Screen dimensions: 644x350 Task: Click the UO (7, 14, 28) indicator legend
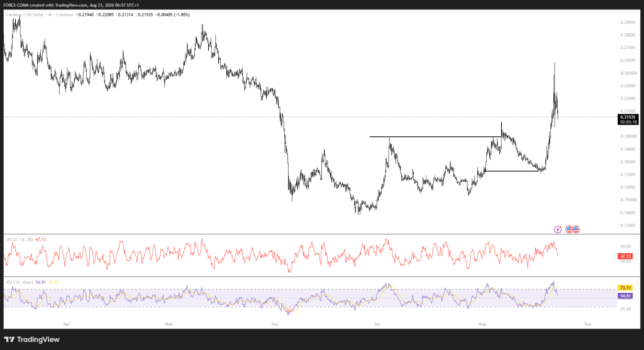(x=19, y=239)
